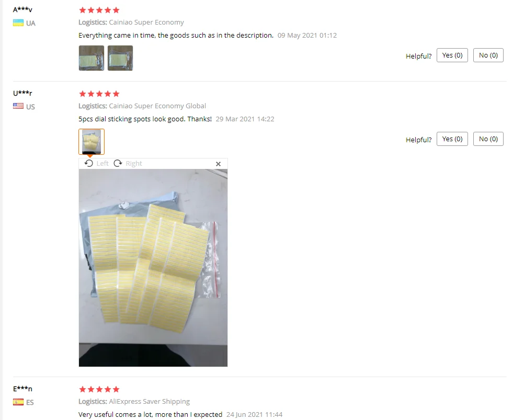513x420 pixels.
Task: Mark A***v's review helpful with Yes
Action: [452, 55]
